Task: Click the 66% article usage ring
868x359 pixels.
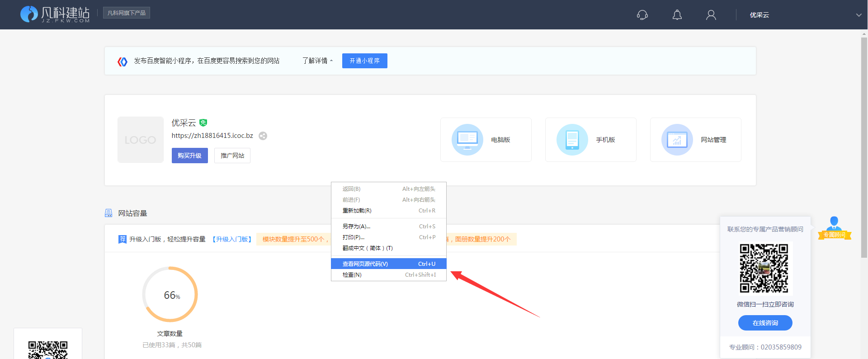Action: click(170, 294)
